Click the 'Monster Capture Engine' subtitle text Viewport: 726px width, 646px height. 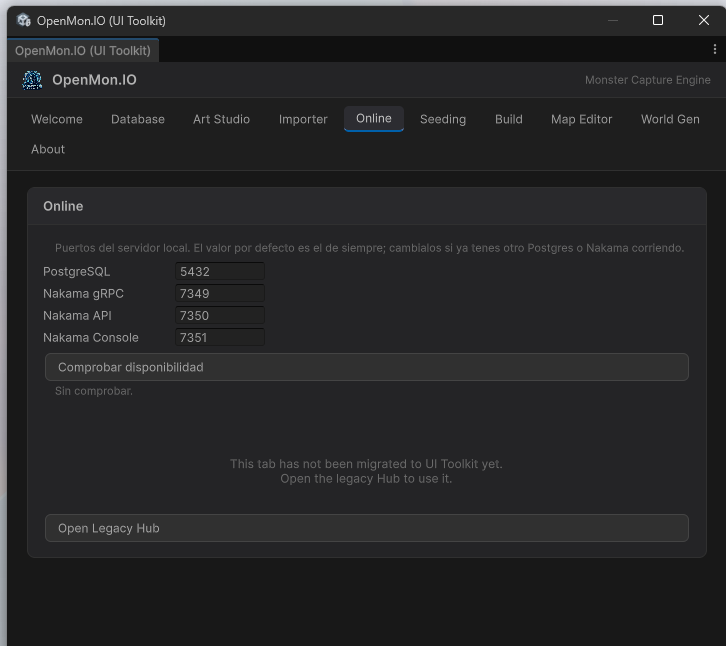(x=647, y=80)
